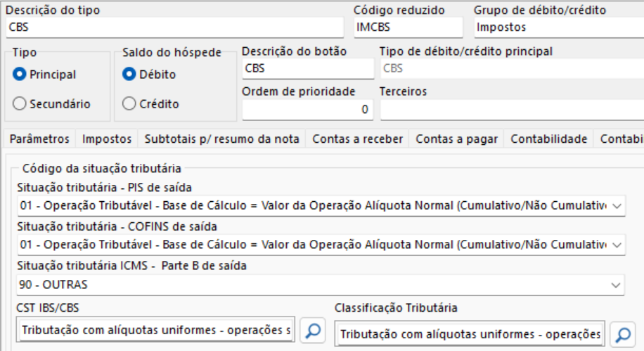Go to Subtotais p/ resumo da nota tab

pyautogui.click(x=222, y=139)
